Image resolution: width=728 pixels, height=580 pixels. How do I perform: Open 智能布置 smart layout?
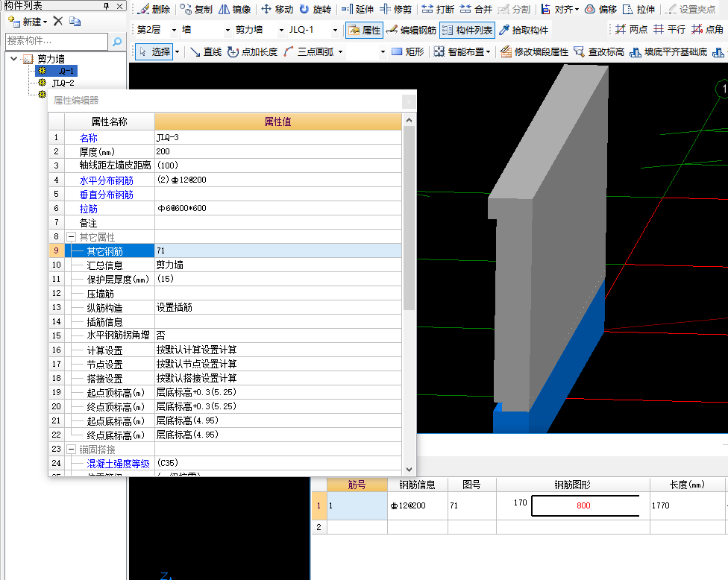(462, 51)
